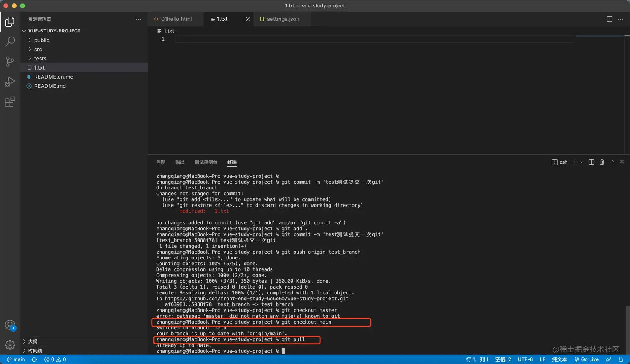Create a new terminal with plus icon
The image size is (630, 364).
pyautogui.click(x=575, y=162)
